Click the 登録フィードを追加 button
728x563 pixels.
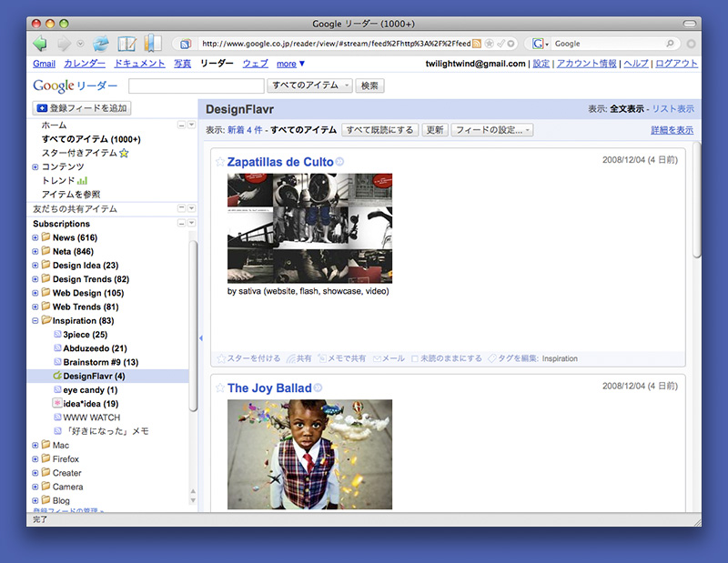pyautogui.click(x=82, y=108)
